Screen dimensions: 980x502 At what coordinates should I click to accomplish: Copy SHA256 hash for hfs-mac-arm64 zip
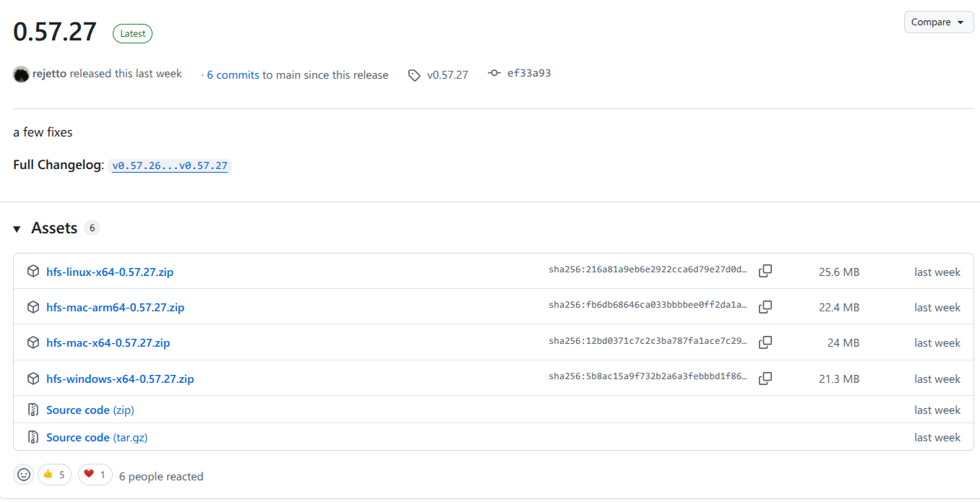(x=765, y=307)
